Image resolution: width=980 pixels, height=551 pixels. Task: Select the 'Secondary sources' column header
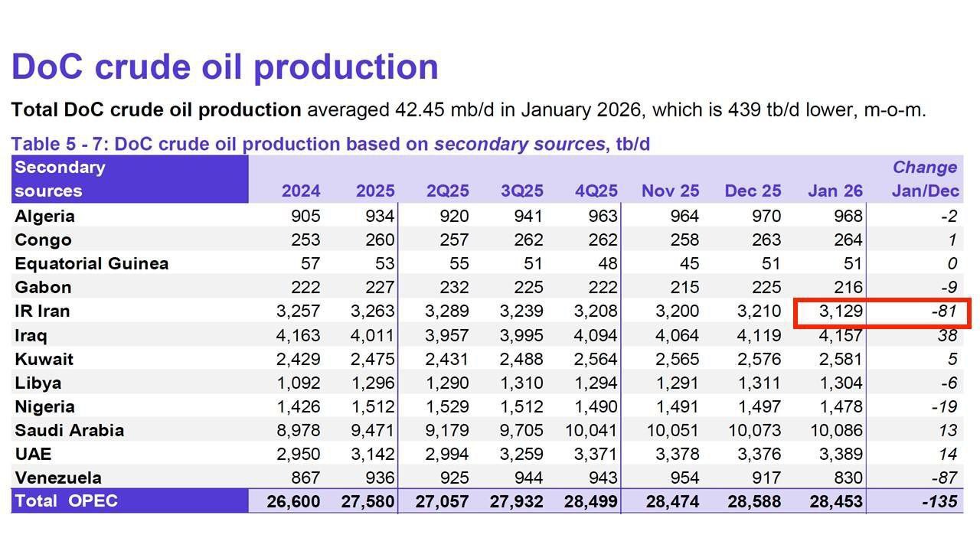60,179
